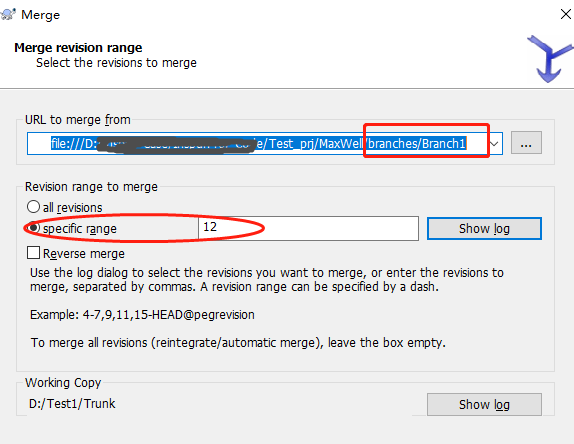Click the Merge title text
The image size is (574, 444).
(x=40, y=15)
